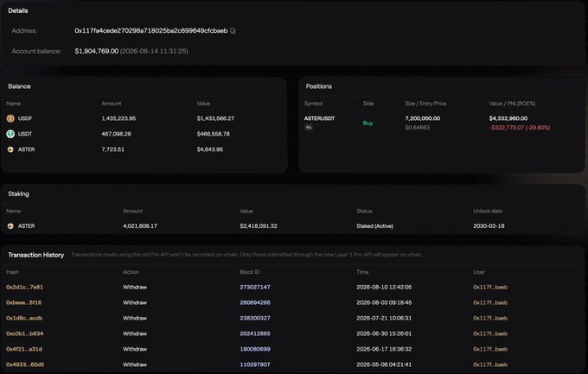Click the Staking panel heading
588x374 pixels.
click(x=18, y=193)
